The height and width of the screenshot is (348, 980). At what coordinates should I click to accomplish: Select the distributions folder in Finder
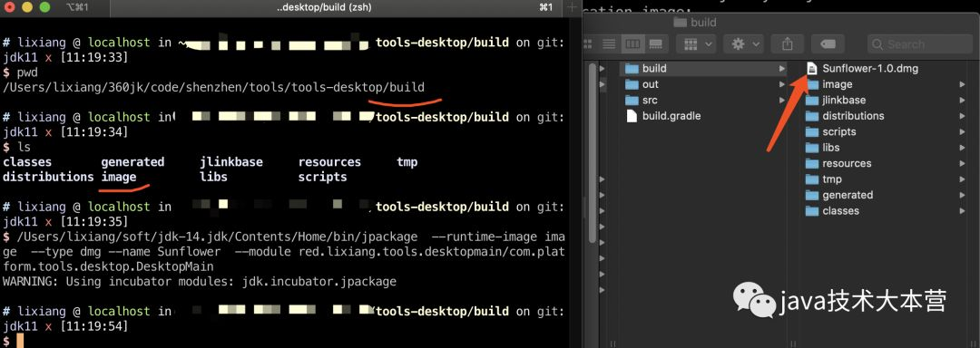click(853, 115)
